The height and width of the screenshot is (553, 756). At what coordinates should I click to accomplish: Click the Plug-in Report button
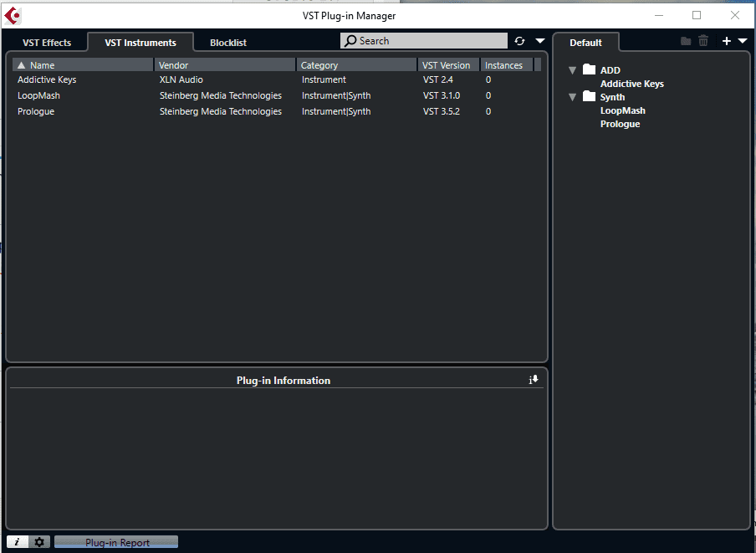click(x=116, y=542)
